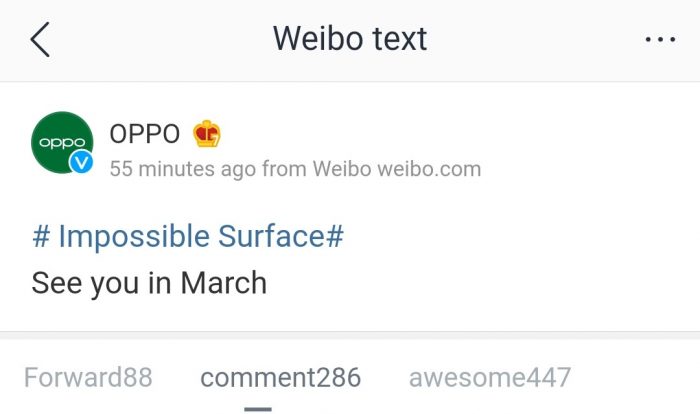Select the comment286 tab

[x=280, y=377]
